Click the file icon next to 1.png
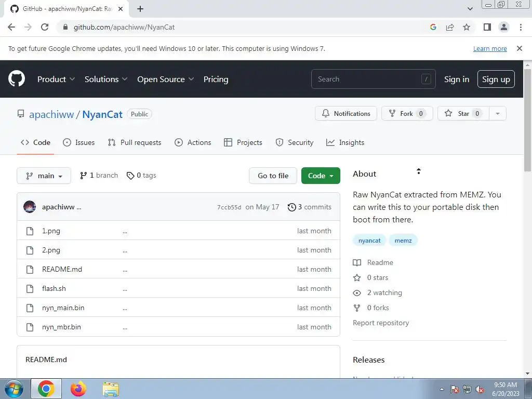Image resolution: width=532 pixels, height=399 pixels. click(30, 231)
